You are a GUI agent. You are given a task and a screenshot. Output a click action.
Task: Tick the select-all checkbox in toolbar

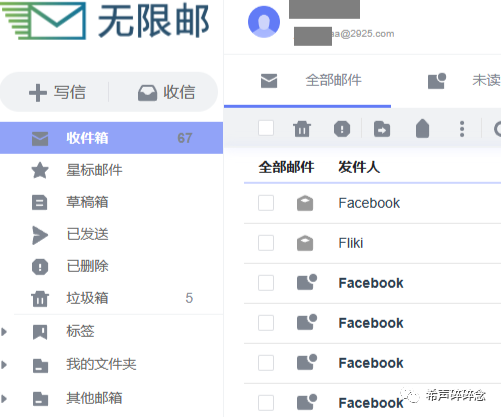(x=266, y=128)
